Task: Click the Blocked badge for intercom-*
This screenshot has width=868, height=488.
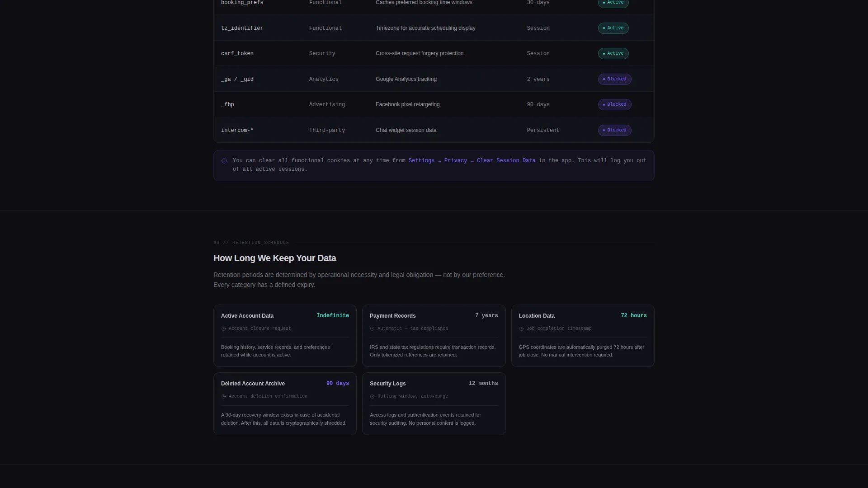Action: click(x=614, y=130)
